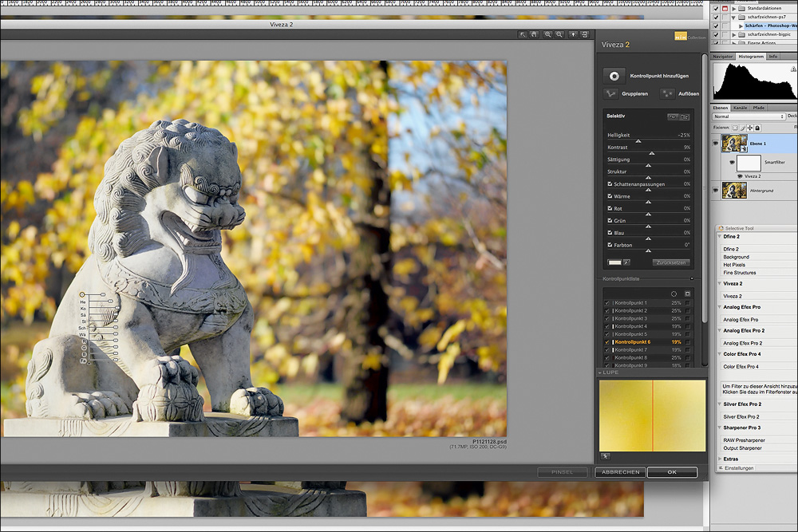Collapse the LUPE section
798x532 pixels.
tap(601, 372)
